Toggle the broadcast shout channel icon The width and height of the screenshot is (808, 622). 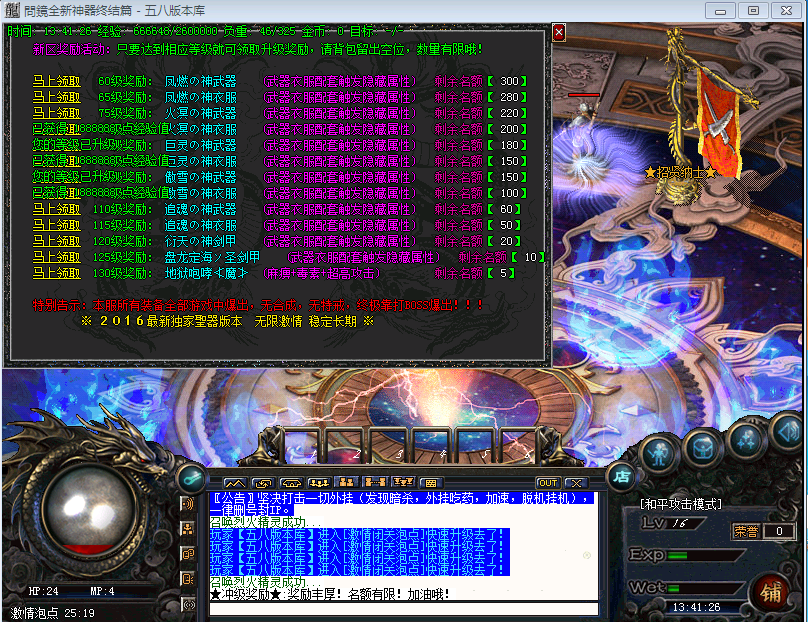coord(188,604)
